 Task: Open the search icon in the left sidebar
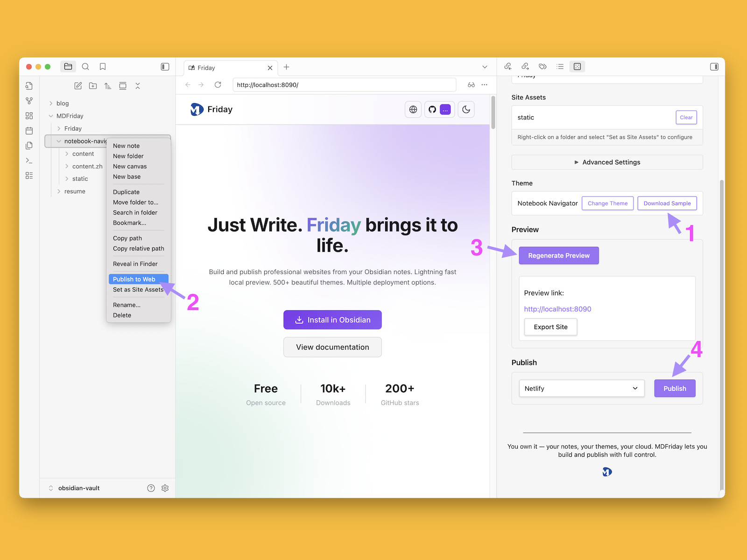pos(85,67)
